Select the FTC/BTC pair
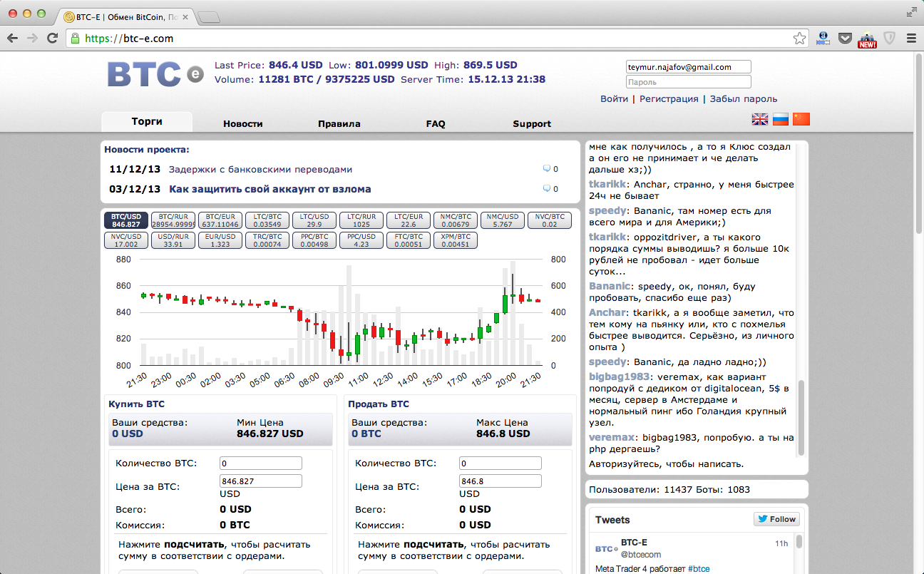 [409, 240]
